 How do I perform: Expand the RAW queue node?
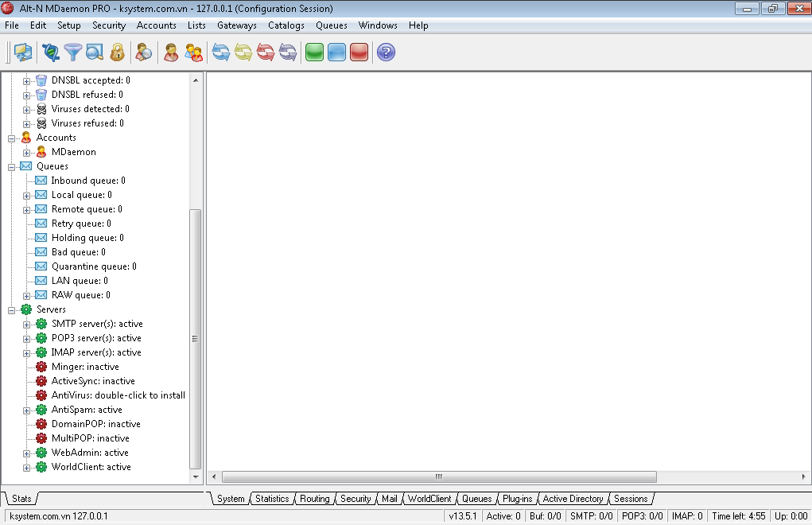26,296
